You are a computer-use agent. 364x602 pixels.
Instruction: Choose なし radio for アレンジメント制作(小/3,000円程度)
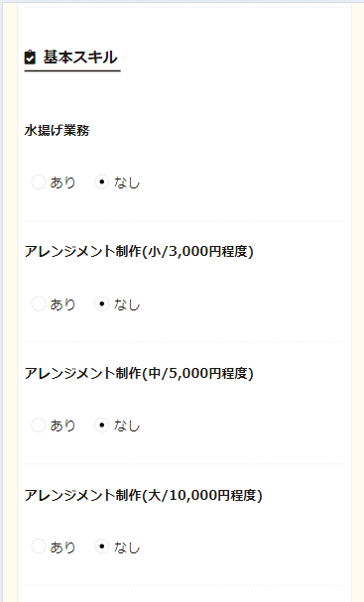coord(102,304)
